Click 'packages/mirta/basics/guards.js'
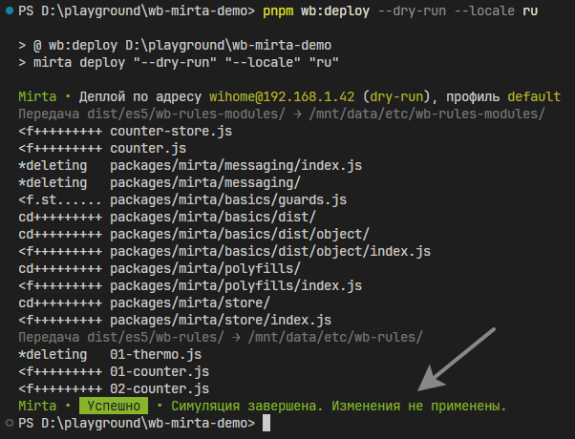The width and height of the screenshot is (575, 439). pos(228,200)
